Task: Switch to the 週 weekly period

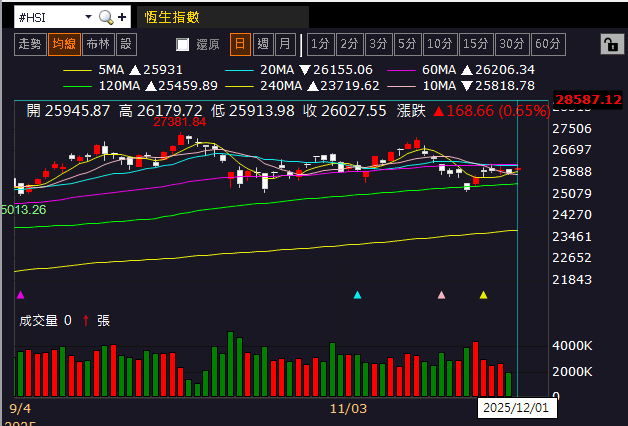Action: [x=263, y=44]
